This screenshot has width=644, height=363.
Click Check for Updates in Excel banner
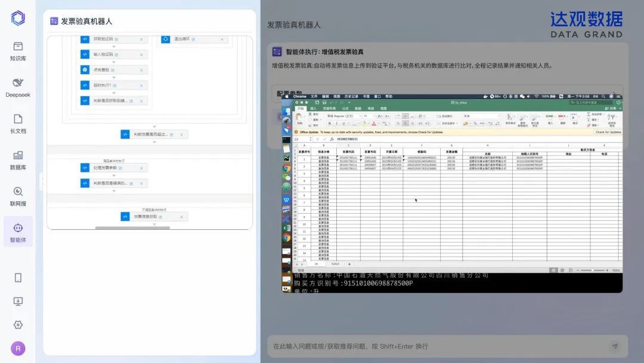pos(608,132)
